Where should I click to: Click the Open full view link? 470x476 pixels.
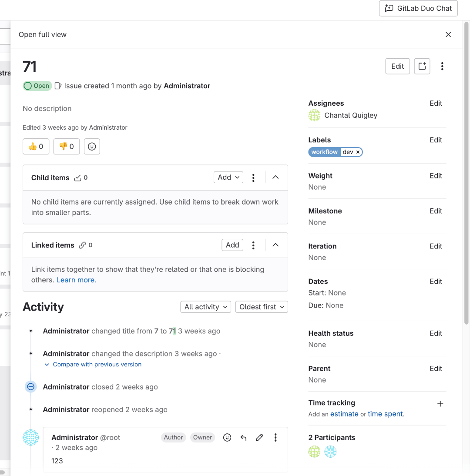tap(43, 34)
